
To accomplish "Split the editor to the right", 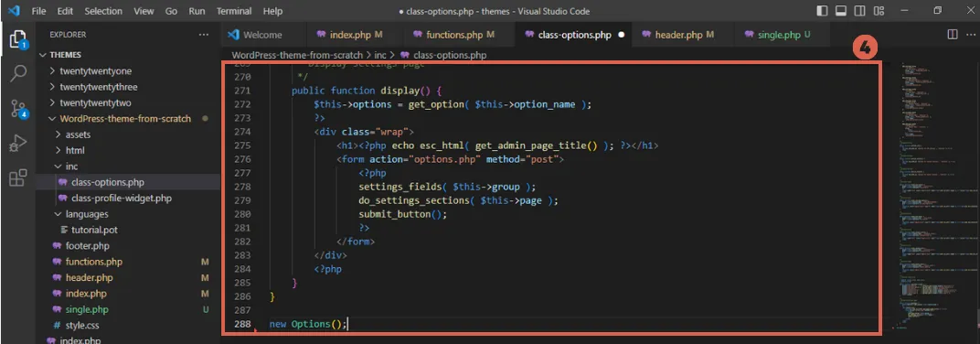I will coord(953,35).
